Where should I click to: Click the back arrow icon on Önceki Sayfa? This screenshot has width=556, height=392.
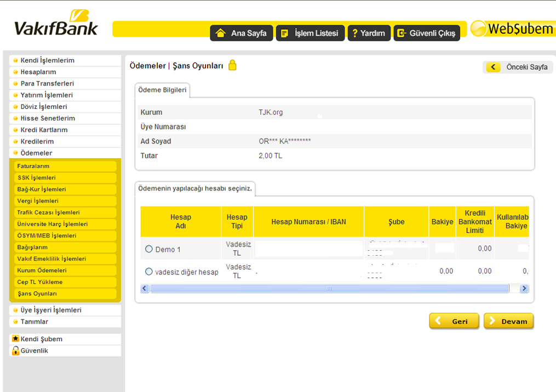pos(493,67)
